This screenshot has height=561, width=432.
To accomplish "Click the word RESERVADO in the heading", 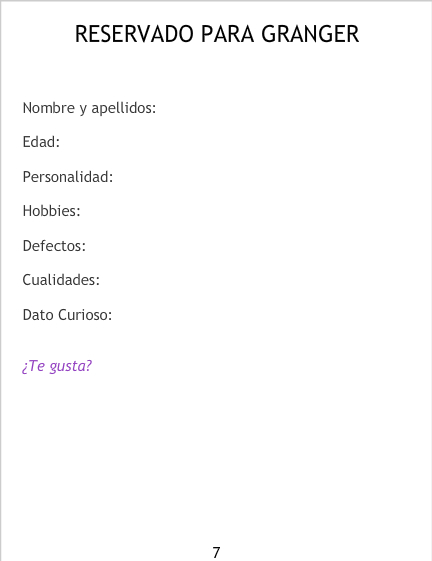I will click(134, 34).
